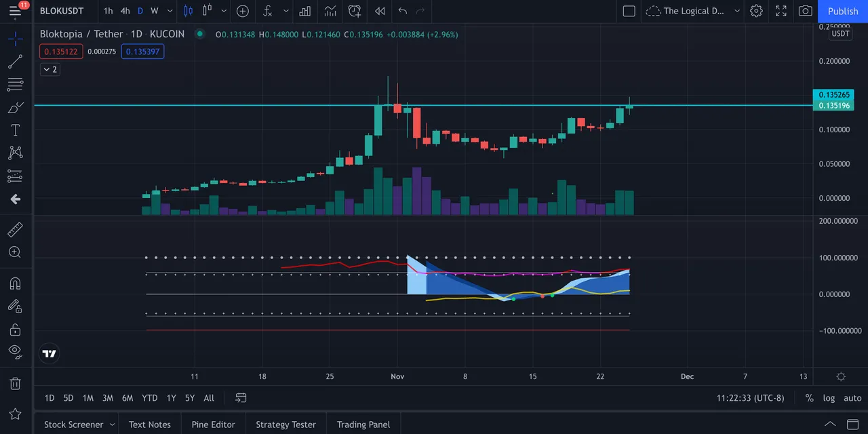Select the weekly W interval
This screenshot has width=868, height=434.
coord(155,11)
